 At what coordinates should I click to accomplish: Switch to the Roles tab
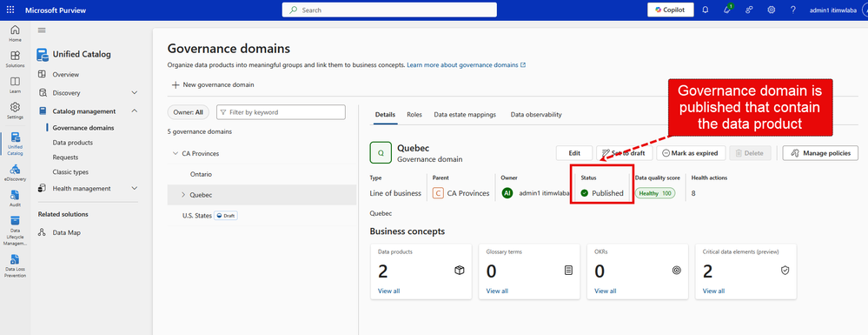tap(414, 114)
